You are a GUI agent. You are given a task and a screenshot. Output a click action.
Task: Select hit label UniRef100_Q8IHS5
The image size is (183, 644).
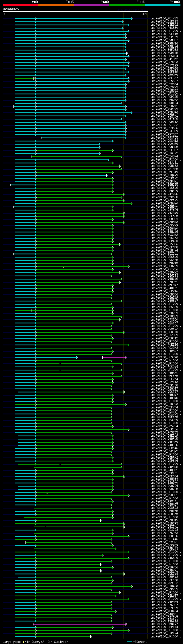click(164, 169)
